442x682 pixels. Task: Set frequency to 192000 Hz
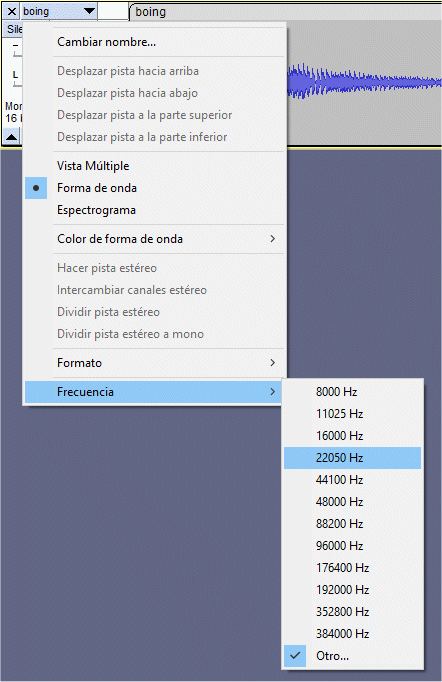(x=352, y=590)
